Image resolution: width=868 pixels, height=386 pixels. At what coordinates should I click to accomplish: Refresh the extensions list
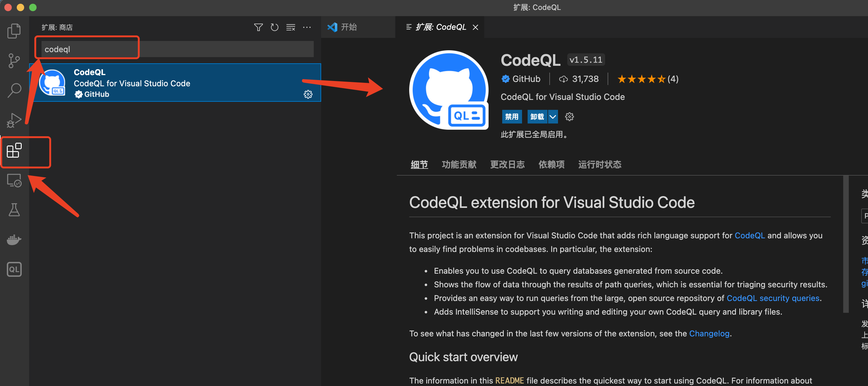point(274,27)
